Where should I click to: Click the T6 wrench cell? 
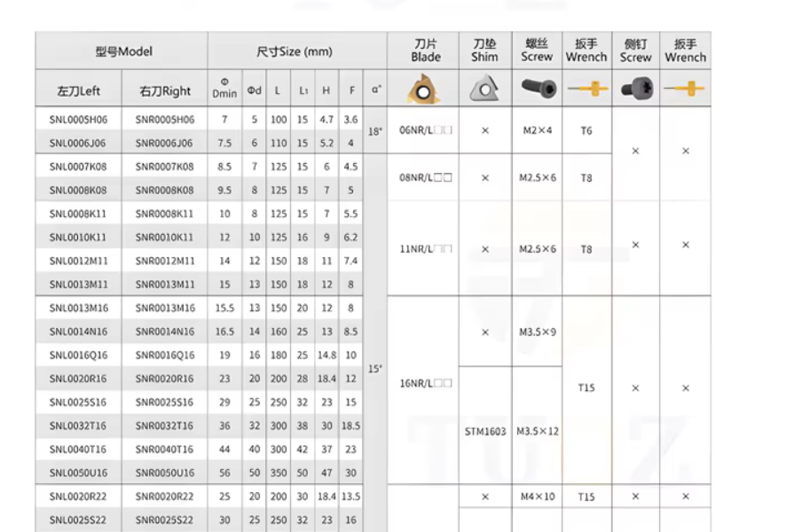pyautogui.click(x=586, y=130)
